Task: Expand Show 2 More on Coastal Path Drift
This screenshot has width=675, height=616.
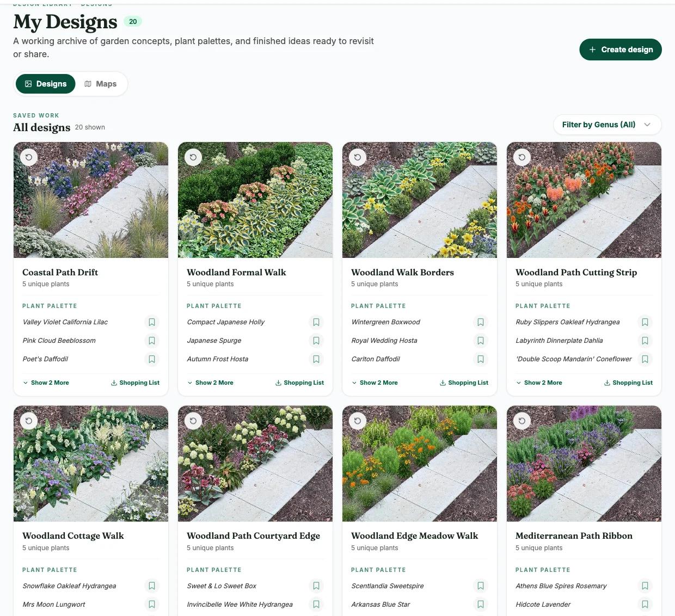Action: pos(46,383)
